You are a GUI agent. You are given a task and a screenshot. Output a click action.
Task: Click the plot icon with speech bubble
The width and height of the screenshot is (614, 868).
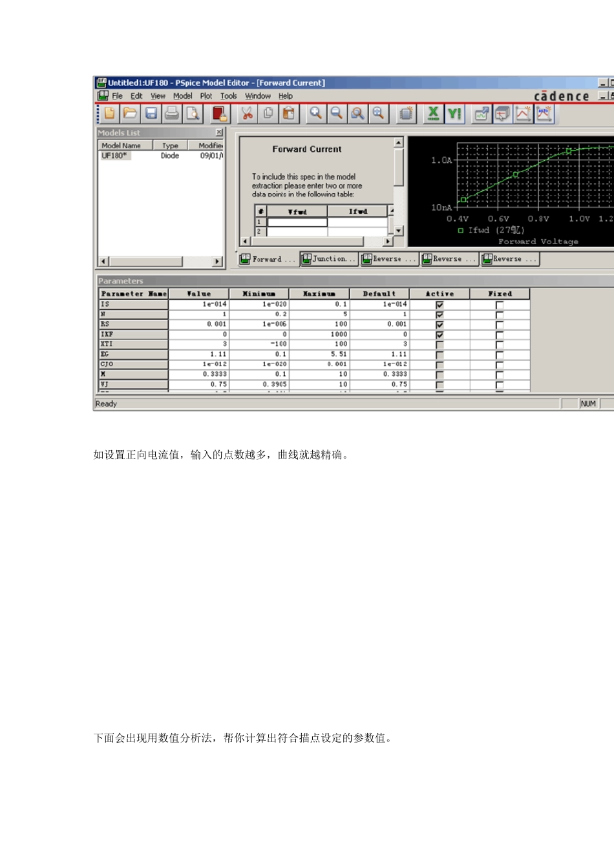pos(502,114)
